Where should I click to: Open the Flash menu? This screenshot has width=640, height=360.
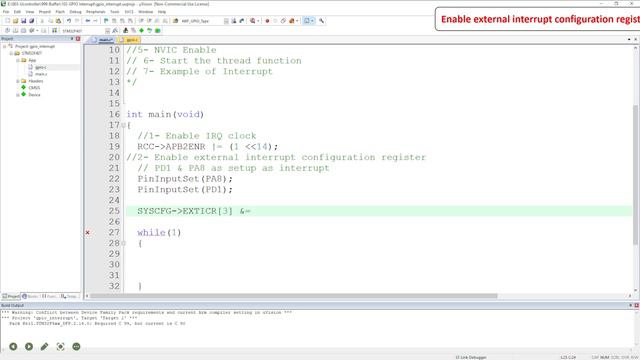[x=60, y=12]
